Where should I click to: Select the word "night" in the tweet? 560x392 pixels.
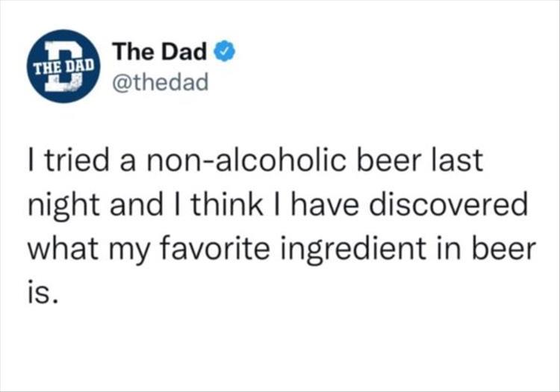61,207
